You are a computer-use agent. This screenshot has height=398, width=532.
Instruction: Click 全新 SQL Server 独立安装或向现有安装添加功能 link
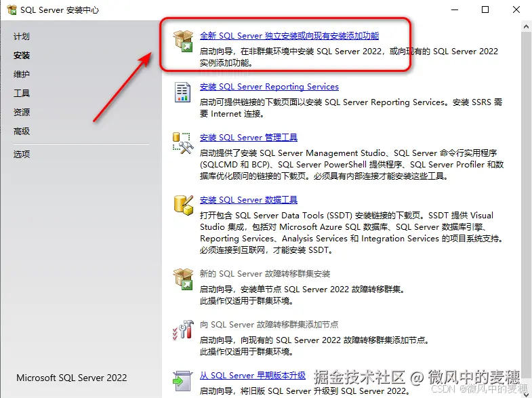click(289, 36)
